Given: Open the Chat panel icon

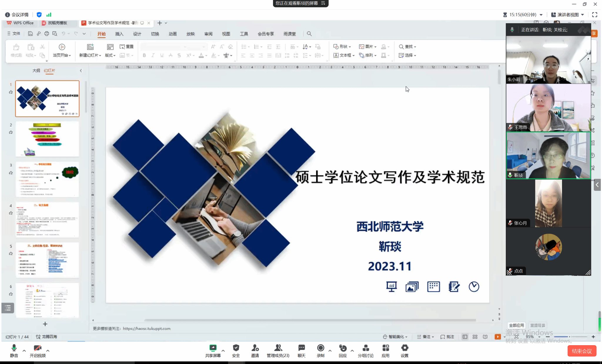Looking at the screenshot, I should [x=301, y=348].
